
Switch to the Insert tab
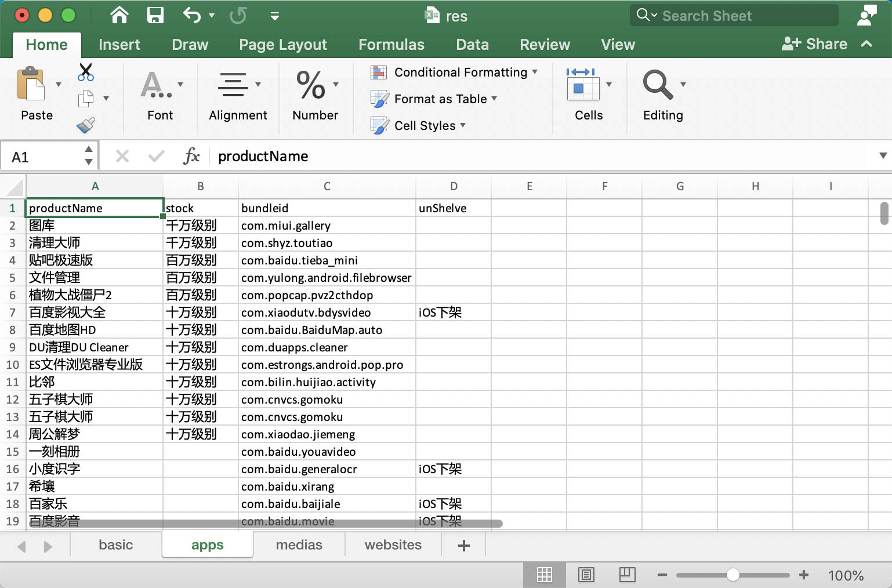(119, 45)
